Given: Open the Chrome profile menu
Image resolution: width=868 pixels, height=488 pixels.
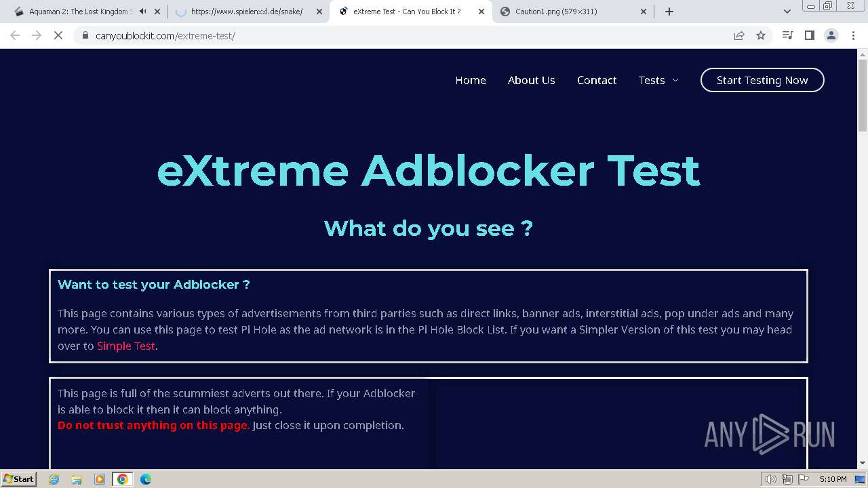Looking at the screenshot, I should (831, 35).
